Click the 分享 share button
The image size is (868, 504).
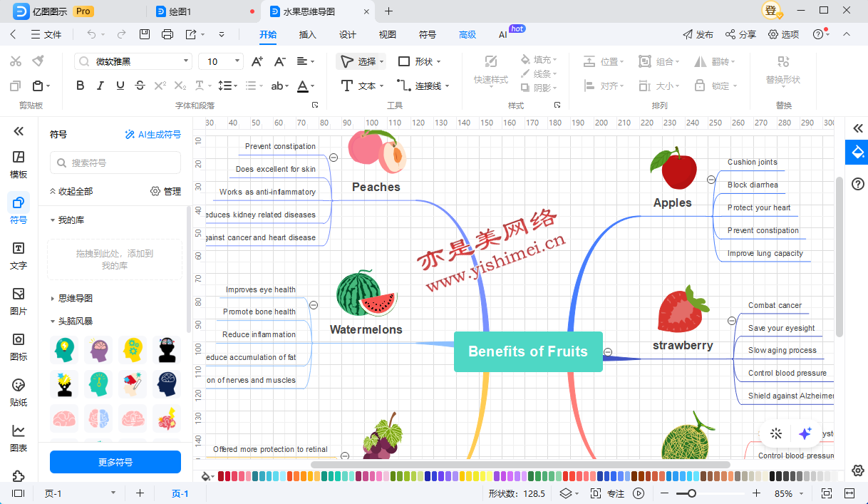(740, 34)
